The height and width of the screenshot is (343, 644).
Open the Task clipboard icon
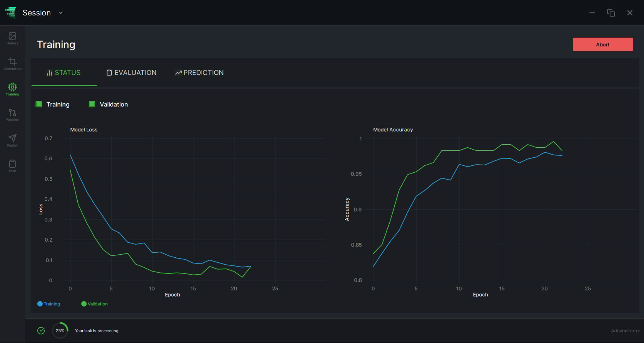(x=12, y=166)
